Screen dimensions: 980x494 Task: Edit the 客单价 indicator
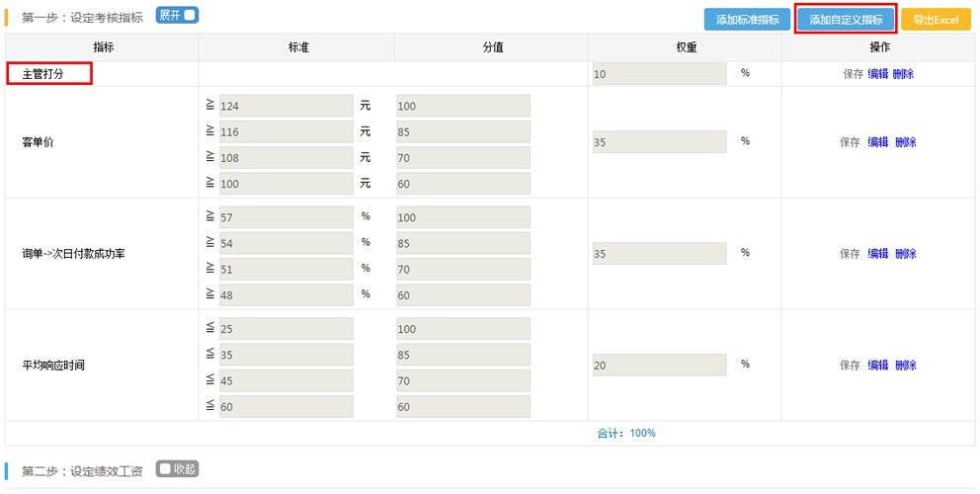(878, 142)
